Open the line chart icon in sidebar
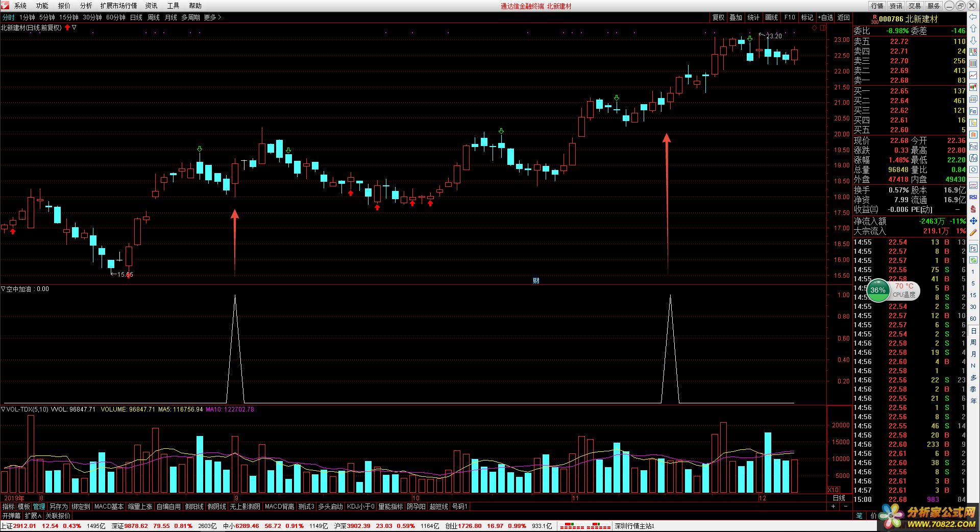This screenshot has width=980, height=532. pyautogui.click(x=973, y=76)
